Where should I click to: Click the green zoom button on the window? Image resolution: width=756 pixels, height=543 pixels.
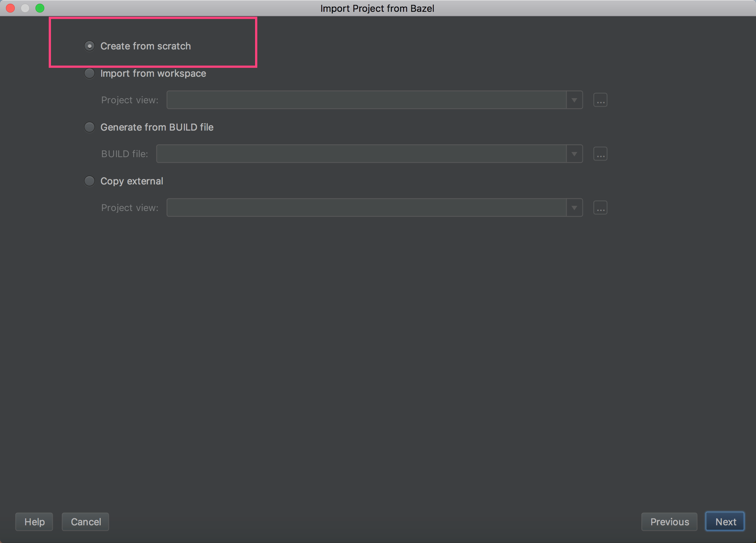[40, 8]
